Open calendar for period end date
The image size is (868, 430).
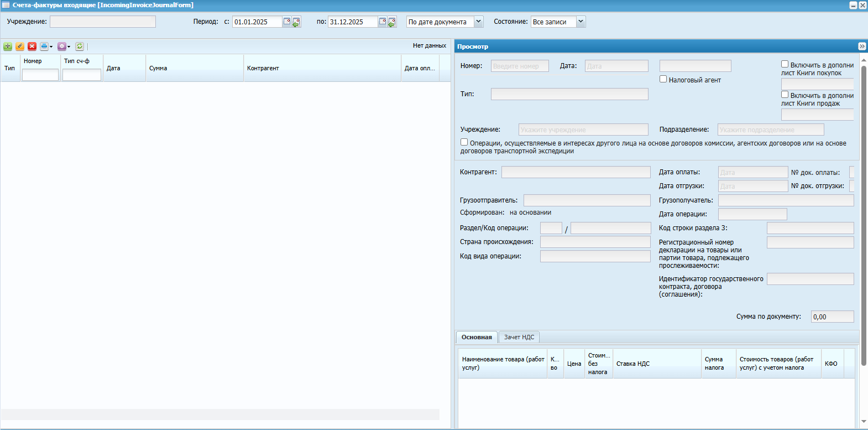tap(383, 22)
